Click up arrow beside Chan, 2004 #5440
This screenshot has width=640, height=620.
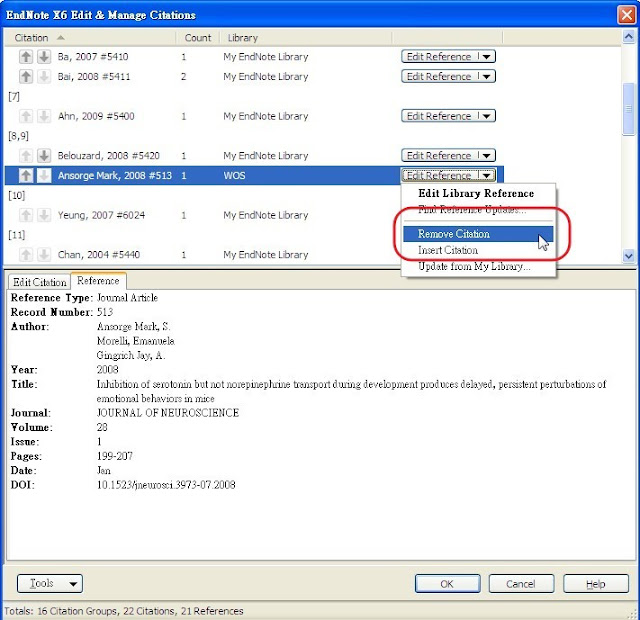click(26, 255)
